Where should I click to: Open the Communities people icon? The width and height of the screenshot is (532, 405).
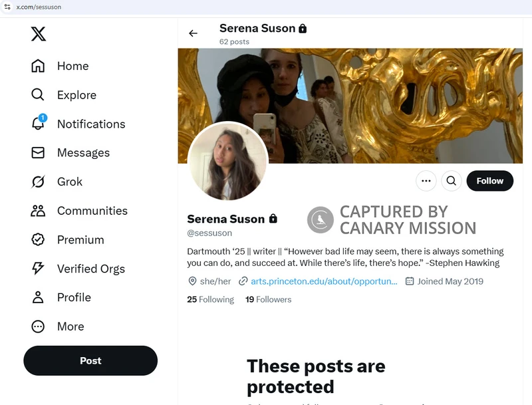[x=38, y=211]
